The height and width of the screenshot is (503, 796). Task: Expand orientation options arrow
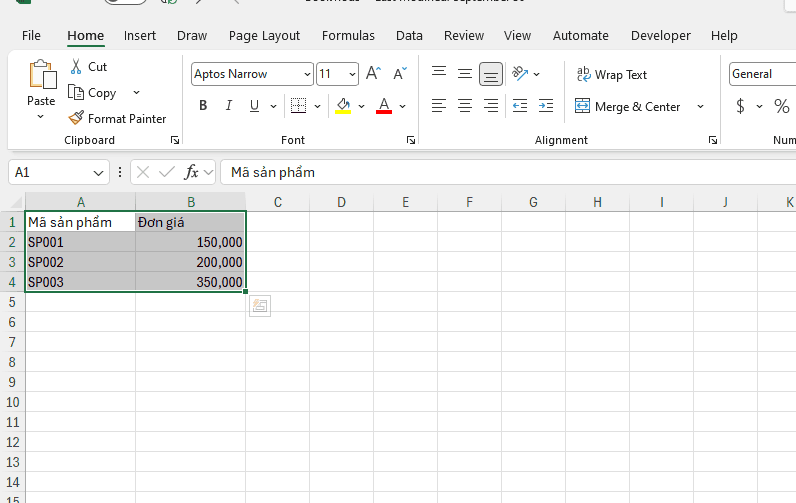coord(537,74)
